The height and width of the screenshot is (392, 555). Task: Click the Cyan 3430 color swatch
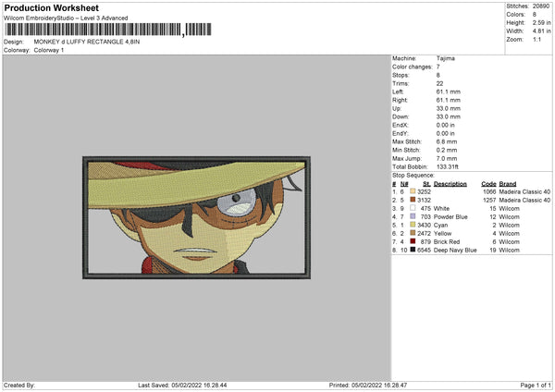[413, 225]
